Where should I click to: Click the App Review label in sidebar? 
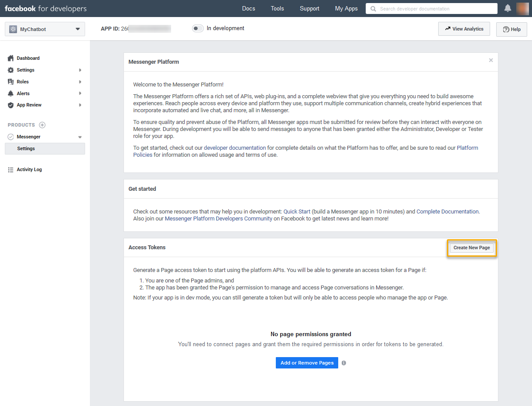29,105
